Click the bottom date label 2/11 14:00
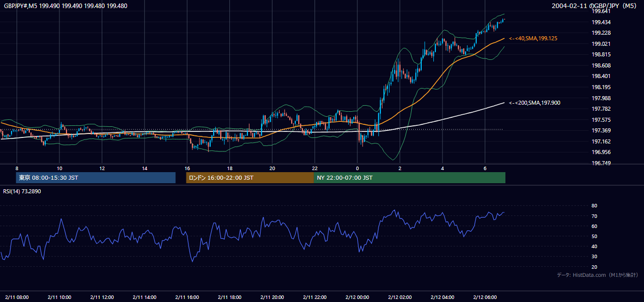 point(145,297)
